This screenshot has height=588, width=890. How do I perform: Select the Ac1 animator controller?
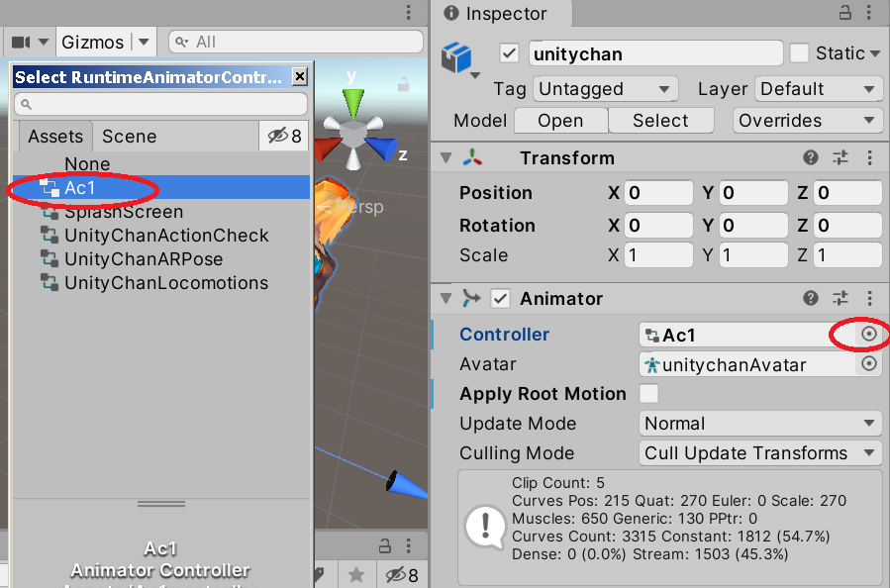(160, 187)
